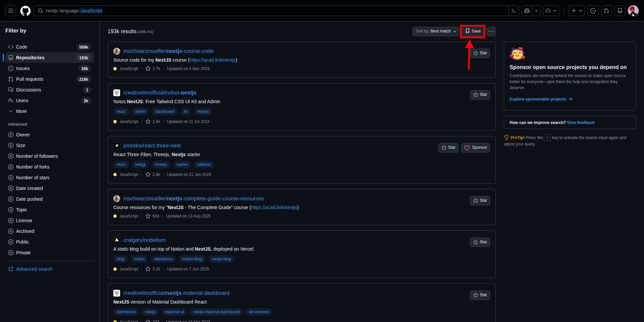The width and height of the screenshot is (644, 322).
Task: Filter results by Users
Action: pyautogui.click(x=50, y=101)
